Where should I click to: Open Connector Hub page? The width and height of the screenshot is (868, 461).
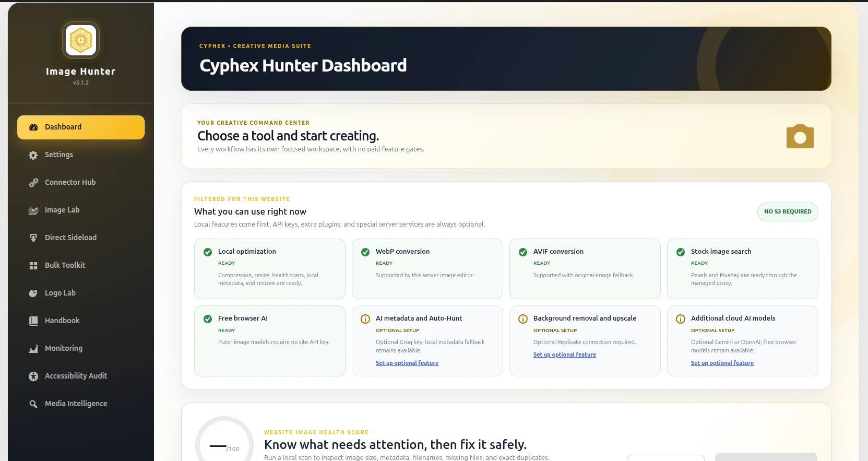[81, 183]
